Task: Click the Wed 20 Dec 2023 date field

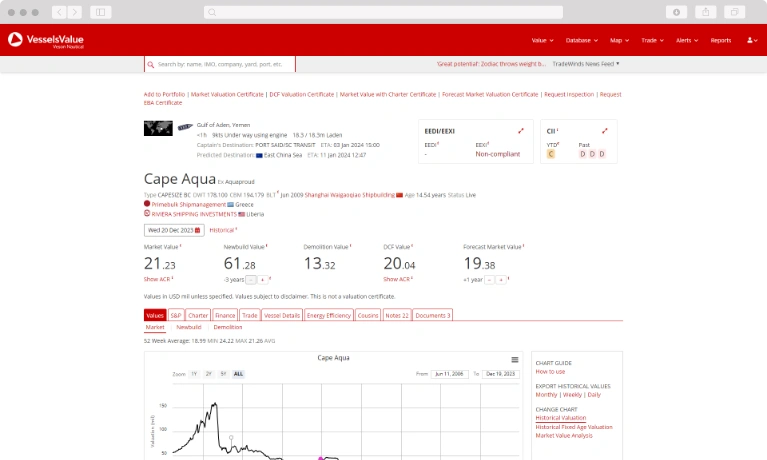Action: coord(174,230)
